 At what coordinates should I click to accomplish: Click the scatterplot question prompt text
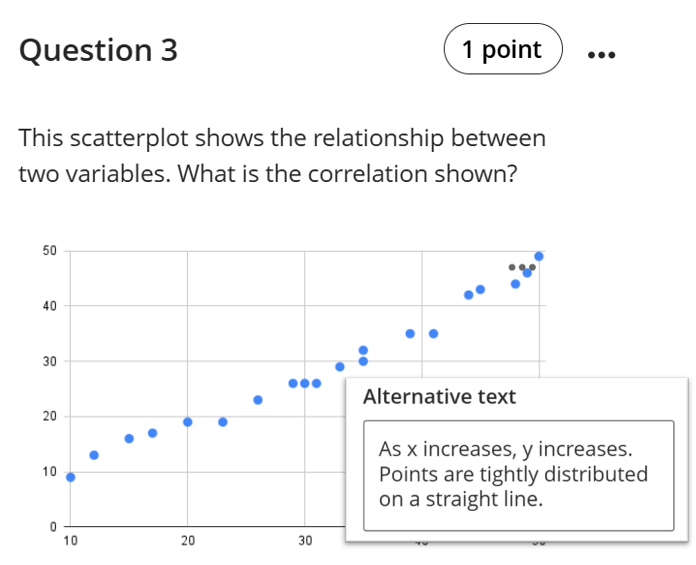tap(282, 156)
